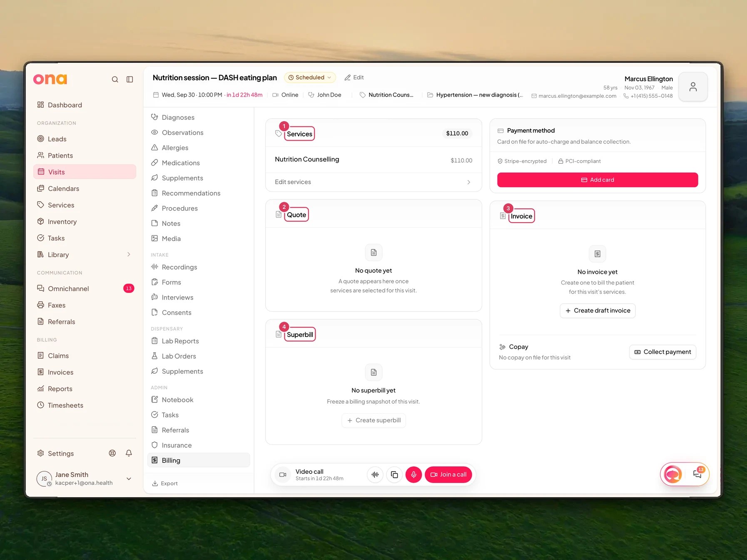747x560 pixels.
Task: Open the search magnifier icon
Action: click(x=115, y=79)
